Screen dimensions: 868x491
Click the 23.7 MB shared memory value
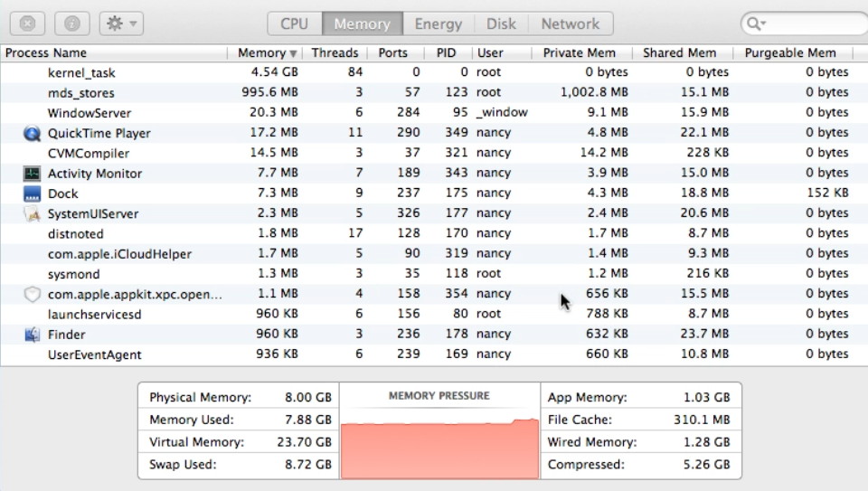click(704, 334)
